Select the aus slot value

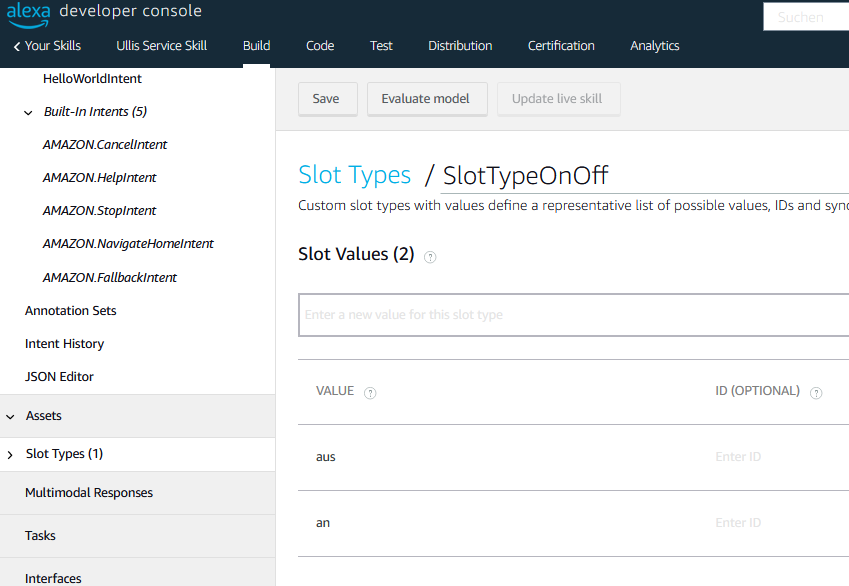[x=326, y=457]
